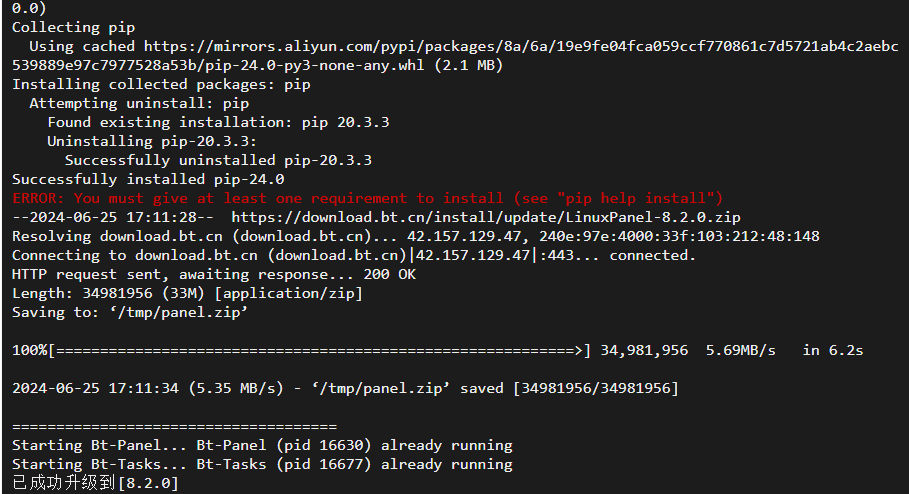The width and height of the screenshot is (909, 494).
Task: Click the '200 OK' HTTP response text
Action: coord(390,274)
